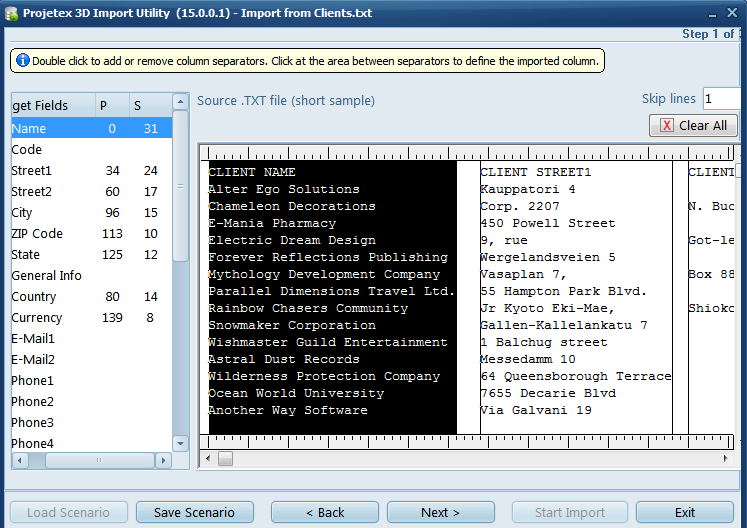747x528 pixels.
Task: Focus the Skip lines input field
Action: click(721, 99)
